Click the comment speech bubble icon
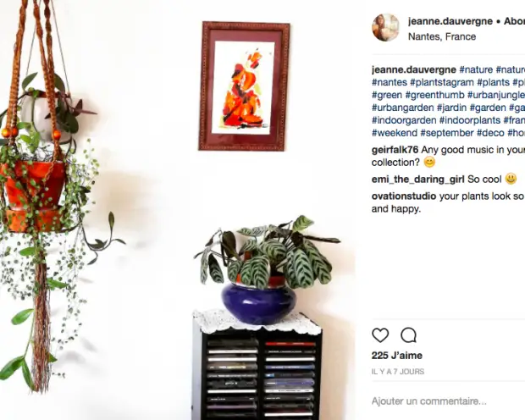 coord(408,335)
